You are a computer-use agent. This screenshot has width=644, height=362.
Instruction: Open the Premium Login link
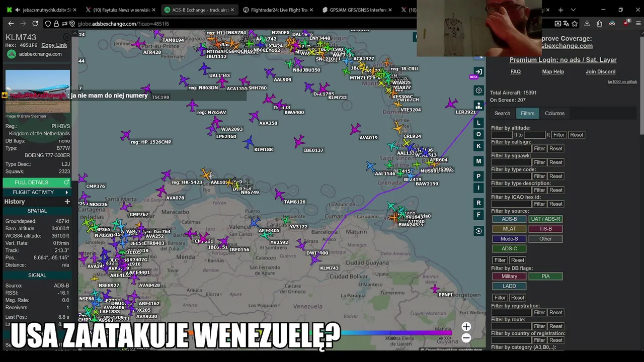click(562, 60)
